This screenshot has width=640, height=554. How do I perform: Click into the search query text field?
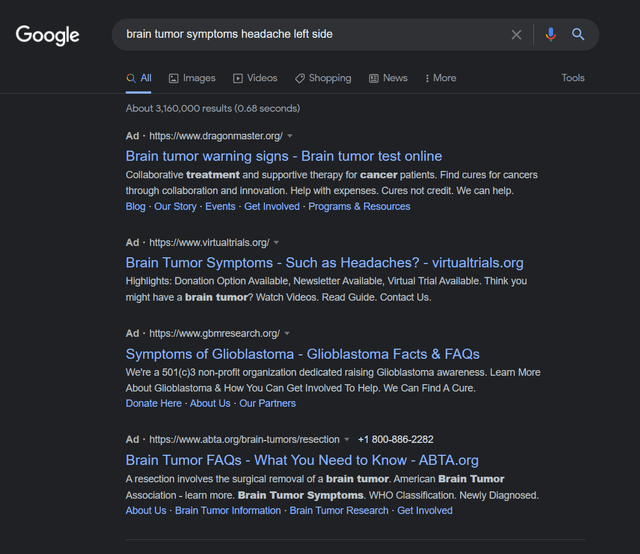pos(310,34)
